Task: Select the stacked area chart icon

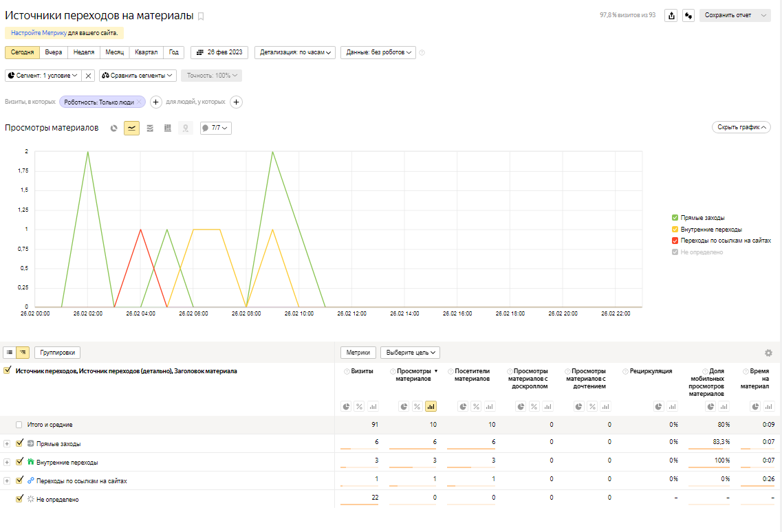Action: click(x=150, y=128)
